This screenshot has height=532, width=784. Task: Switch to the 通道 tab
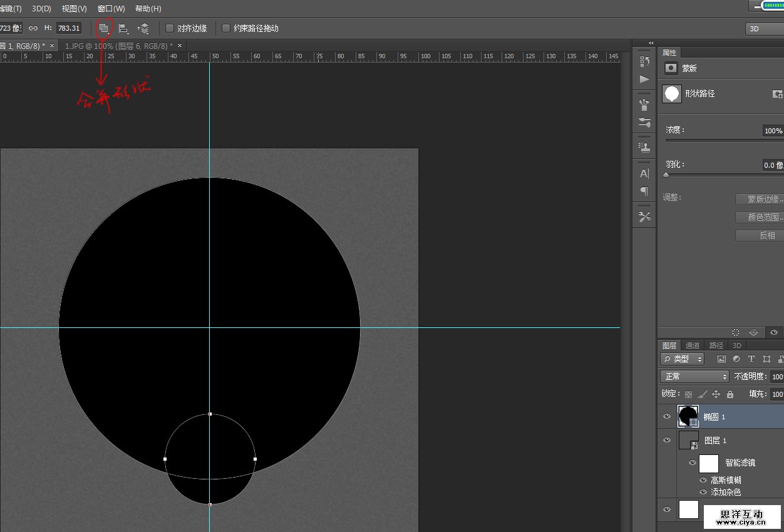pyautogui.click(x=693, y=345)
